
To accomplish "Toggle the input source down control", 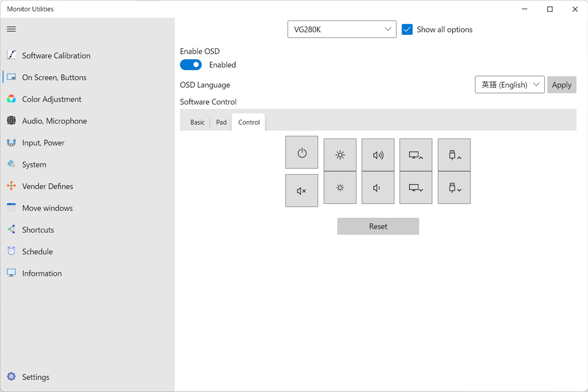I will point(416,188).
